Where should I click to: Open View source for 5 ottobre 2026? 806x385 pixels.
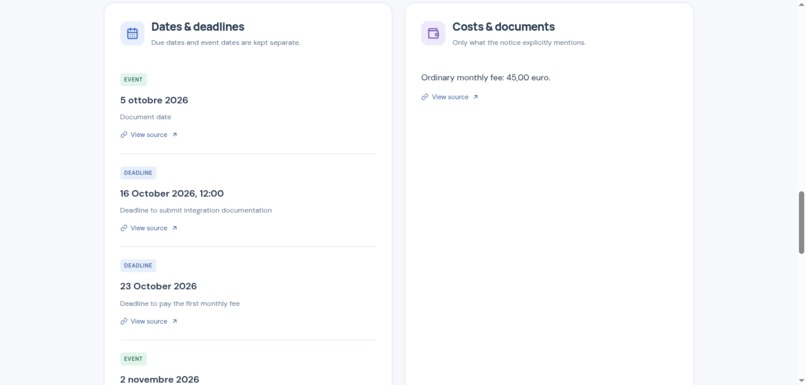pos(149,135)
